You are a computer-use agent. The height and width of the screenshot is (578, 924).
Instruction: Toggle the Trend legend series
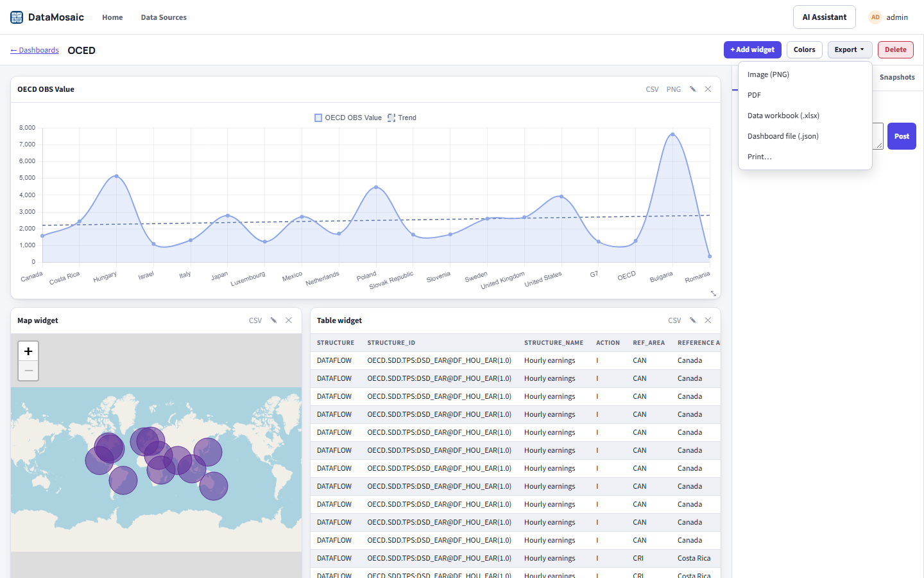click(402, 118)
